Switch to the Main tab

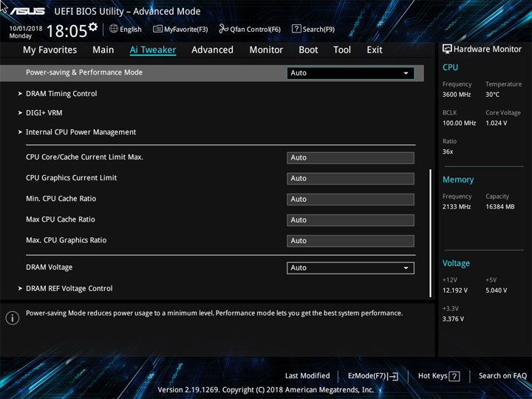tap(103, 50)
